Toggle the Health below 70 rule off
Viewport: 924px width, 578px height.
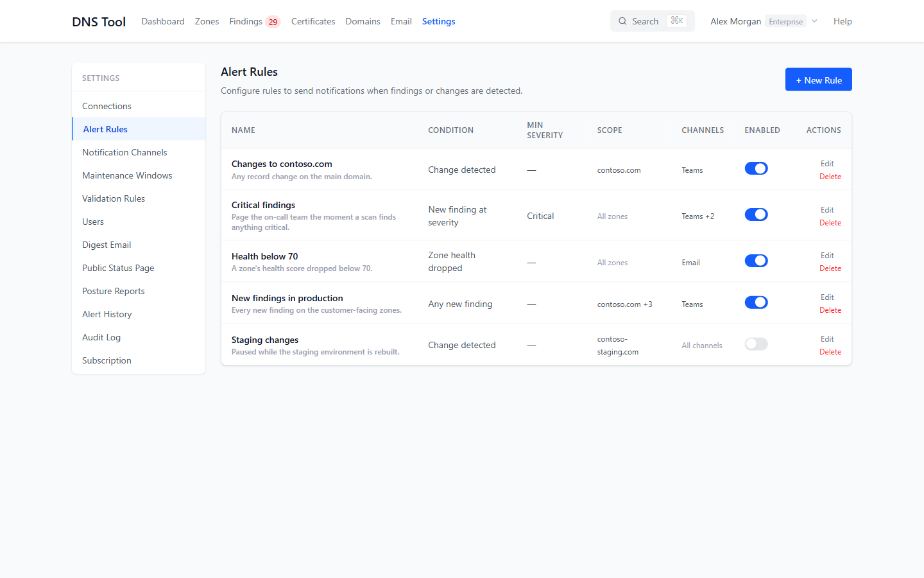tap(756, 261)
